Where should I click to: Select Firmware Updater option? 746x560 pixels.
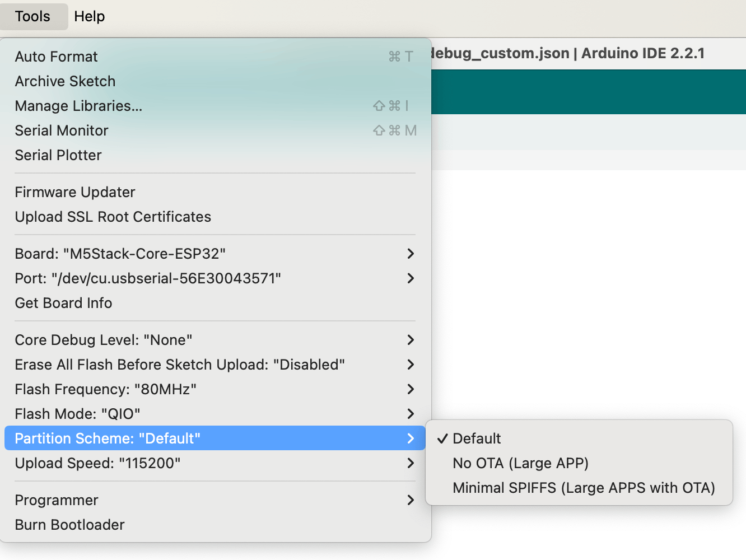(x=215, y=192)
